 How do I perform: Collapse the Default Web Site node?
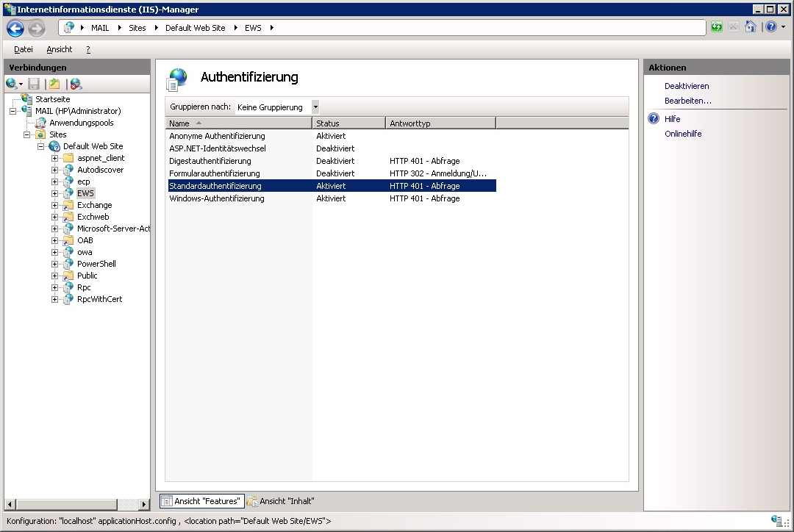(41, 146)
